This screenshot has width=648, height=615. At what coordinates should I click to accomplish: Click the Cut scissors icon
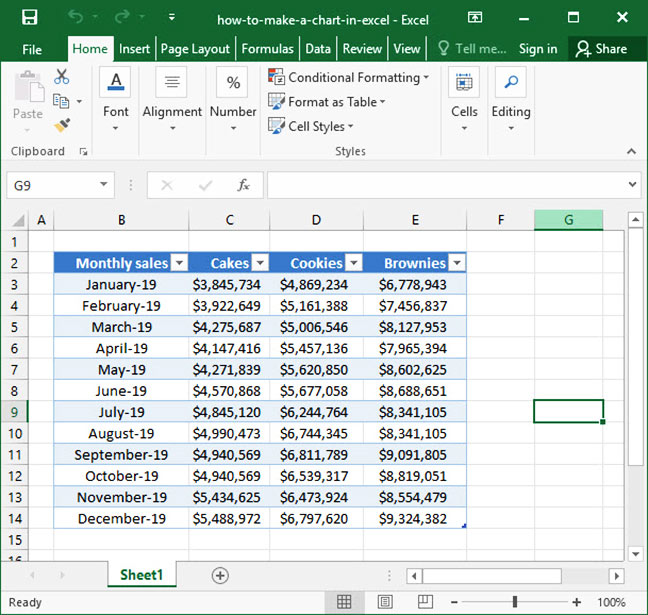tap(62, 77)
